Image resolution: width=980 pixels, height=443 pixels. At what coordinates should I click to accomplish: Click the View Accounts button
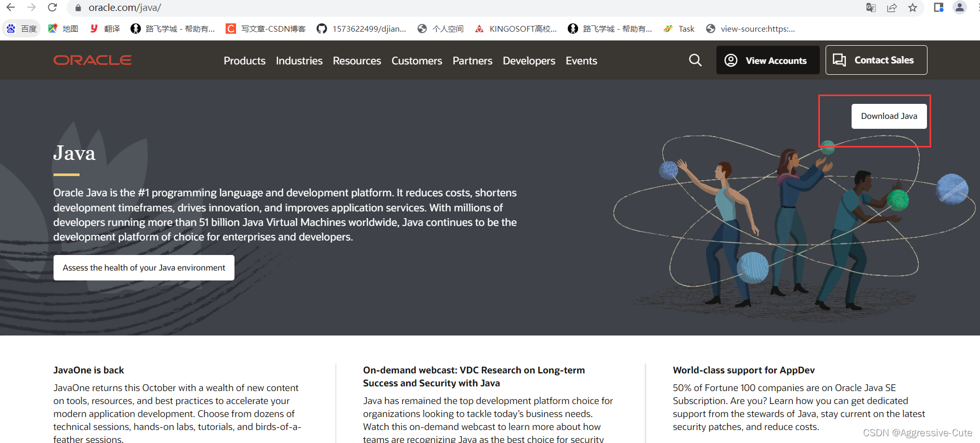click(768, 60)
